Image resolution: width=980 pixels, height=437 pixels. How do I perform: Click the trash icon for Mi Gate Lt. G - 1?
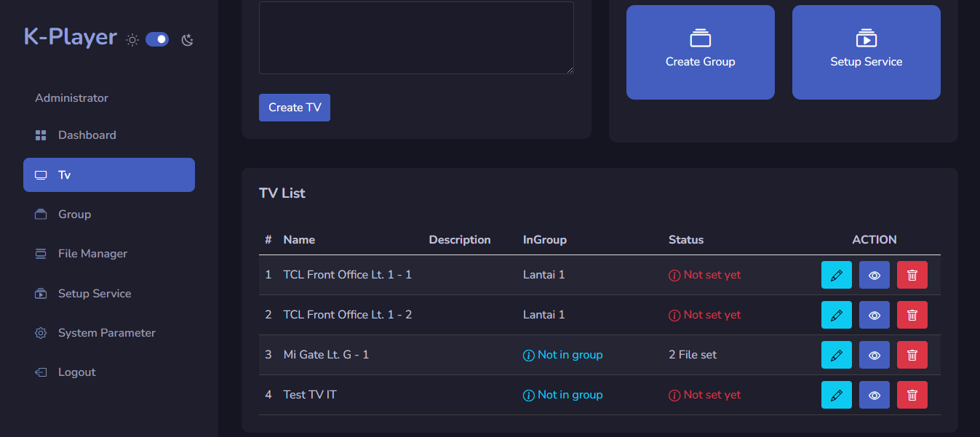point(912,355)
